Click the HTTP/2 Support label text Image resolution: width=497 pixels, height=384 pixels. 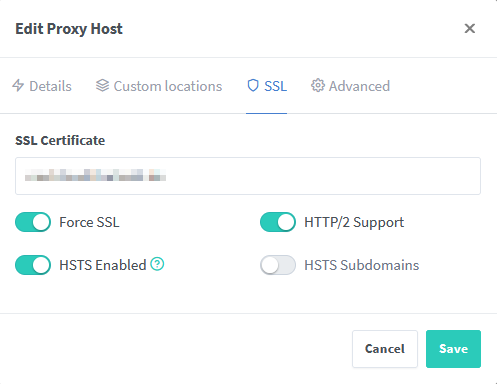354,222
